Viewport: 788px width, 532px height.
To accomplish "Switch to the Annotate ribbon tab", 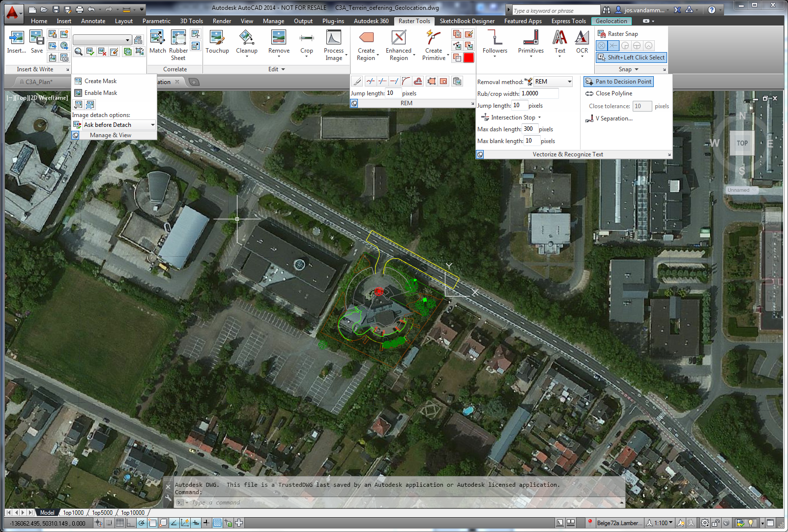I will coord(93,21).
